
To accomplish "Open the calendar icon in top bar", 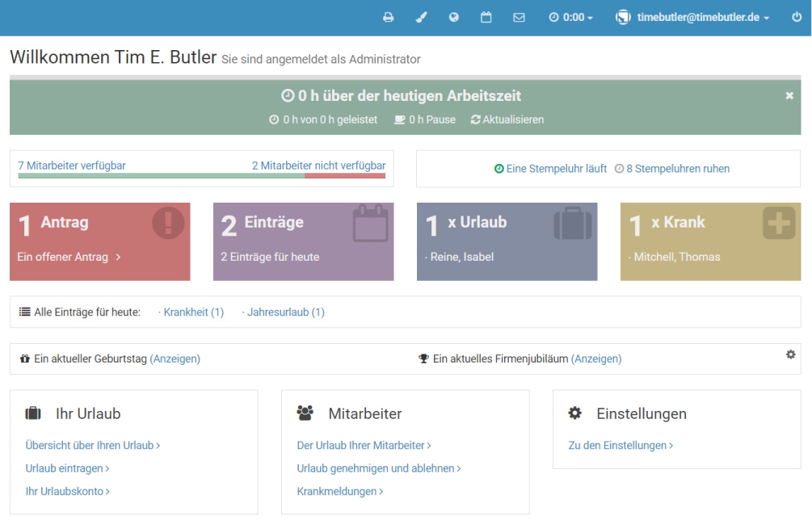I will click(x=486, y=17).
